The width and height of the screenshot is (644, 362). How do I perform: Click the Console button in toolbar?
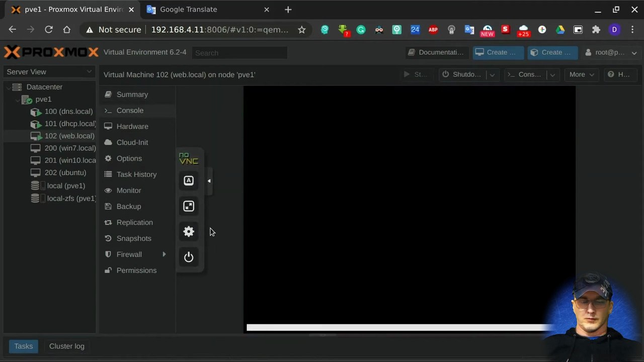(525, 74)
